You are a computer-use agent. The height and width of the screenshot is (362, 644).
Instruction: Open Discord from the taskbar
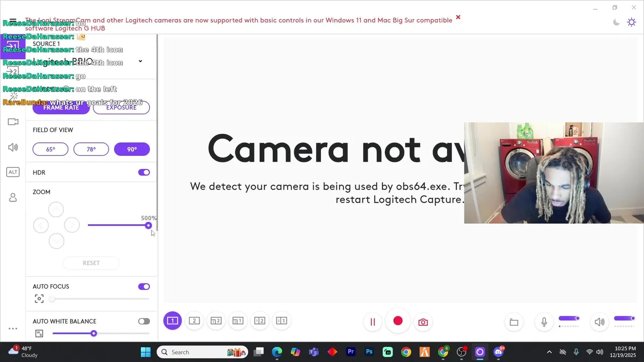(x=499, y=352)
